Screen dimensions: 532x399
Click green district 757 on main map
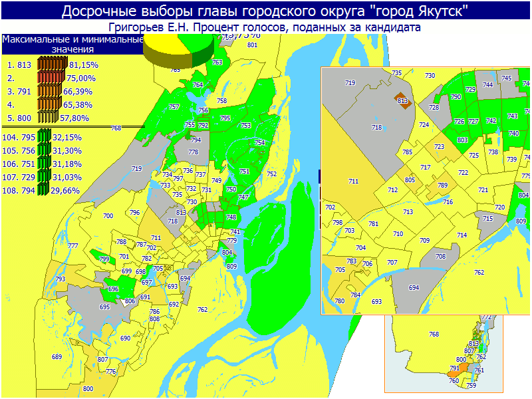coord(174,107)
